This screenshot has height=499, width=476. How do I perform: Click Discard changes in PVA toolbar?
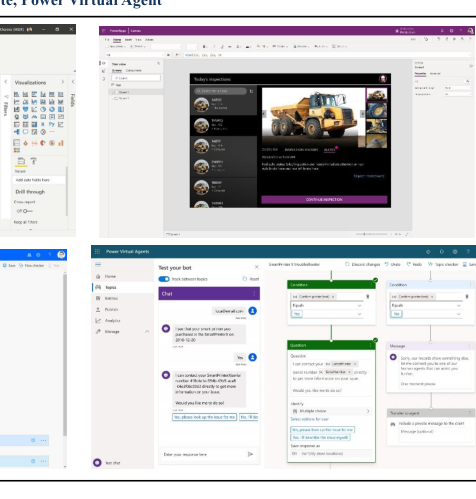click(x=362, y=264)
